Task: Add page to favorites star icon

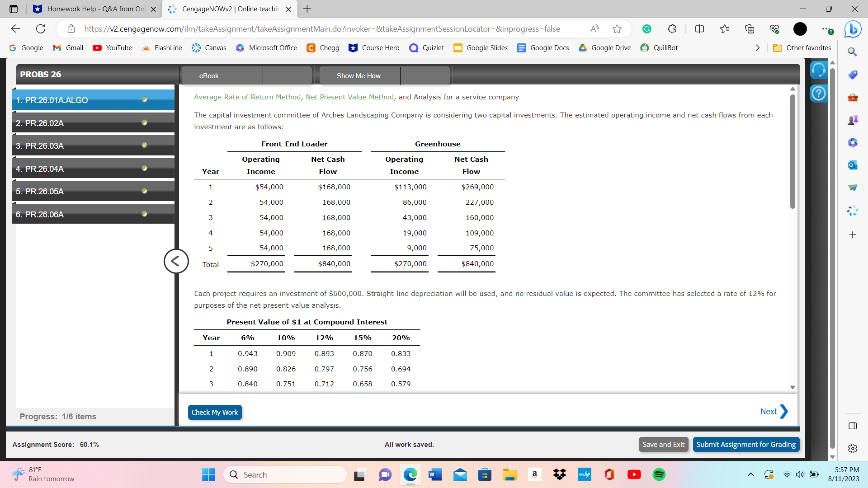Action: pos(617,29)
